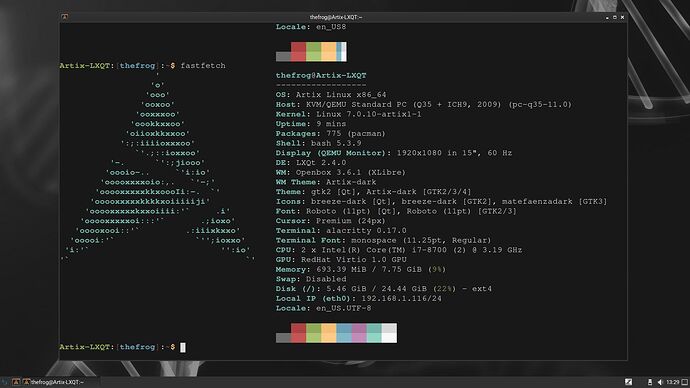
Task: Open the volume control in the system tray
Action: coord(660,382)
